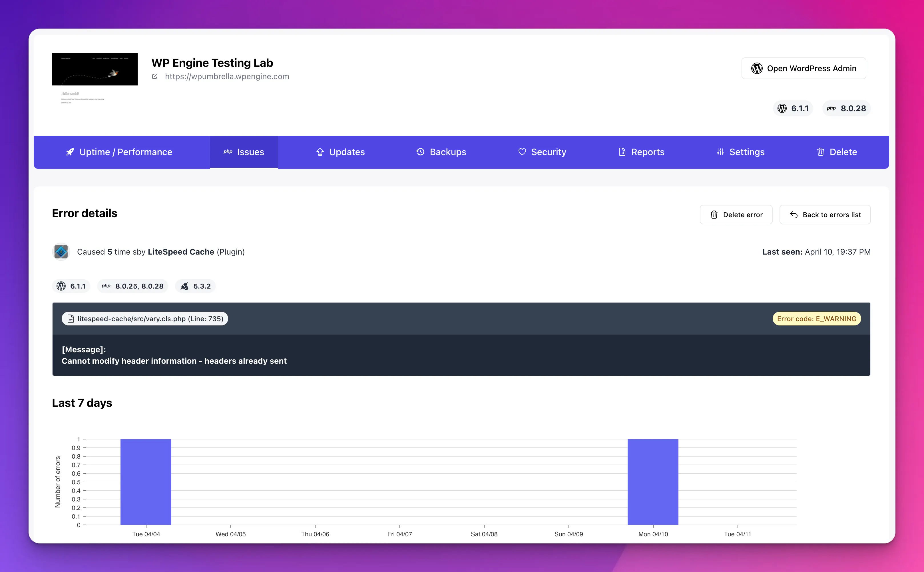Open the Uptime / Performance tab

119,152
